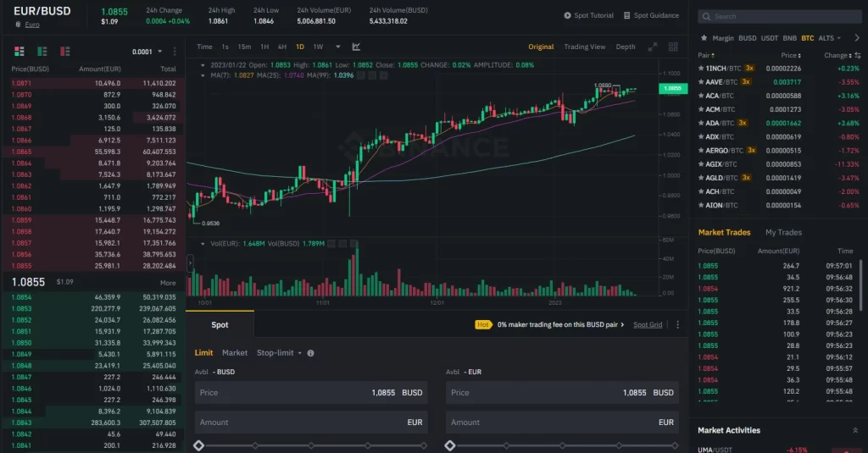
Task: Collapse the OHLC info line on the chart
Action: pos(203,65)
